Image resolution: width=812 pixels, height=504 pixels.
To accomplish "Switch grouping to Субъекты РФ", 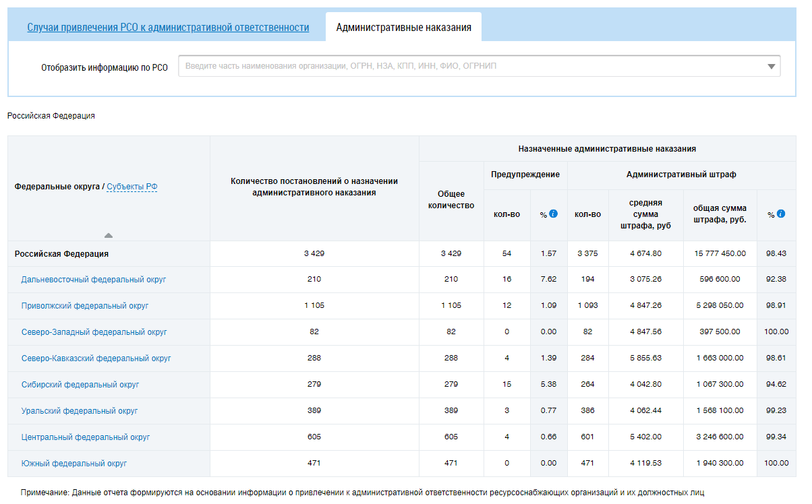I will [132, 187].
